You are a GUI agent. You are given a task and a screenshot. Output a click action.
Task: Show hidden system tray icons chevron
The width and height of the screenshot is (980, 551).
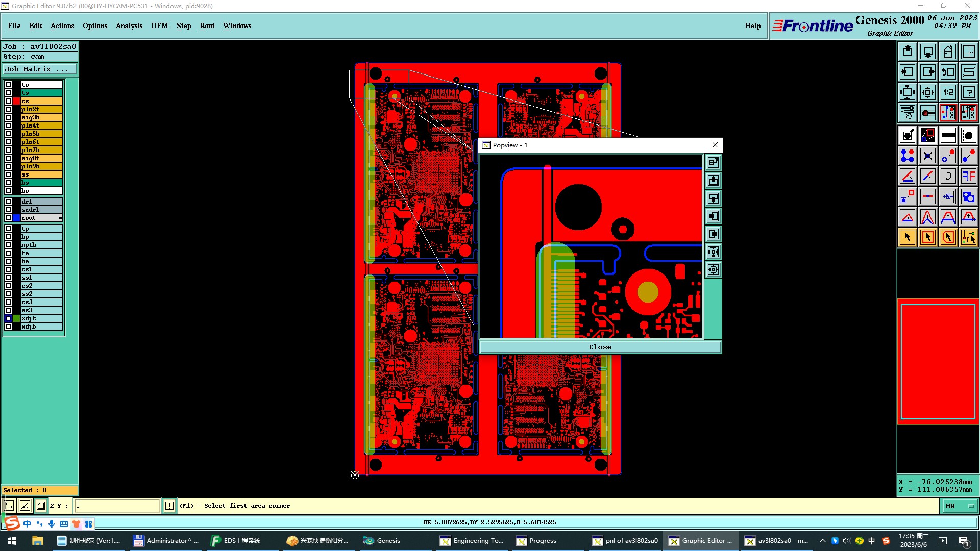(x=822, y=541)
